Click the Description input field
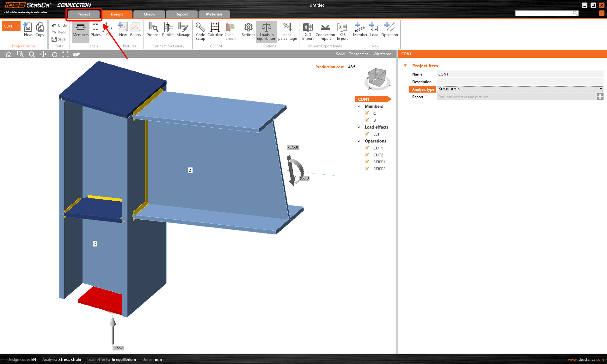The height and width of the screenshot is (364, 607). [x=520, y=82]
